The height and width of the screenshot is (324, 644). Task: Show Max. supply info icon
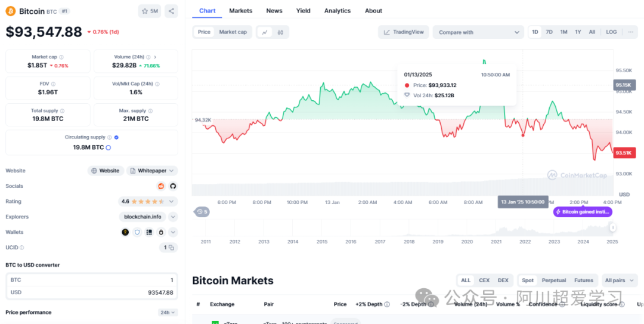pos(150,111)
